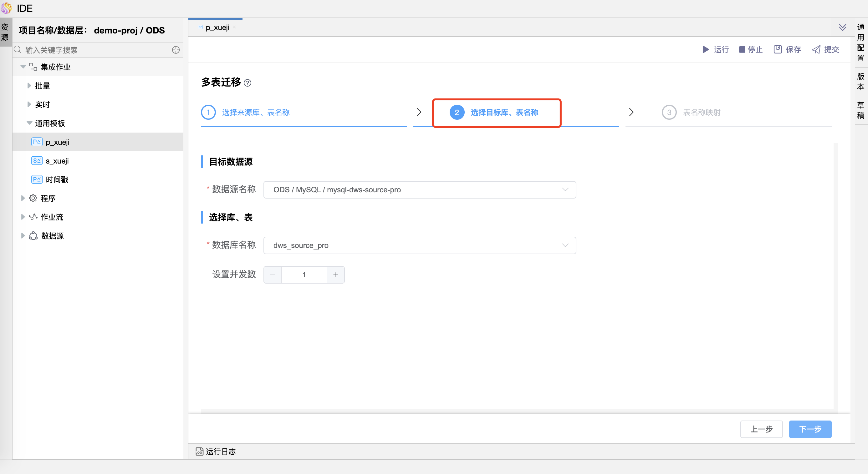This screenshot has width=868, height=474.
Task: Click the Run play icon
Action: (x=706, y=49)
